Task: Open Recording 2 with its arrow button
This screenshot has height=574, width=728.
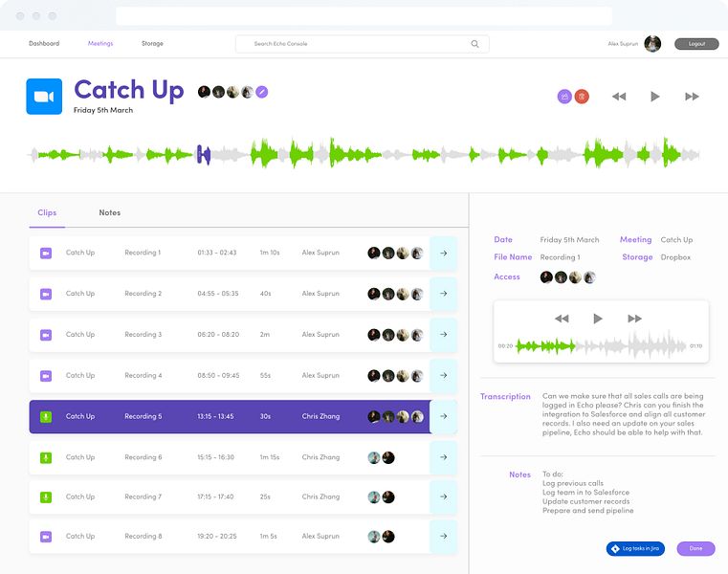Action: (443, 294)
